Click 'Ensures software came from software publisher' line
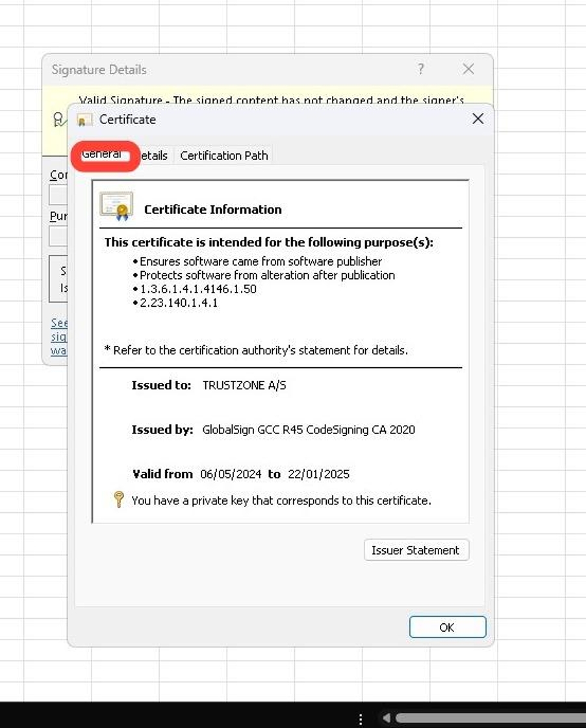The image size is (586, 728). 261,261
